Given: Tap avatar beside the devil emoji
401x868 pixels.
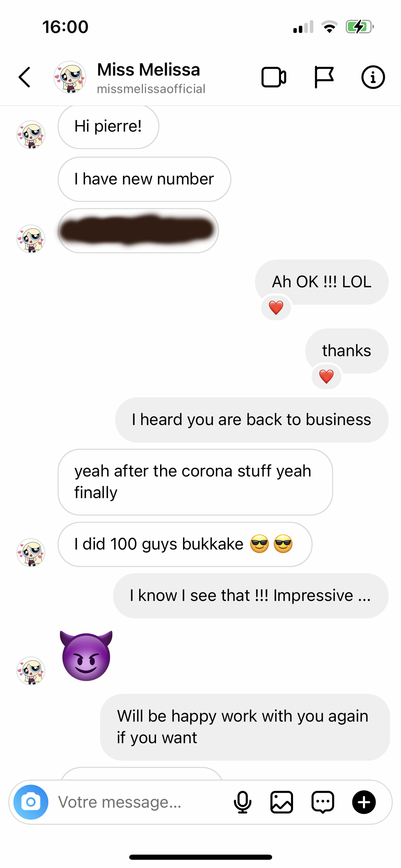Looking at the screenshot, I should pos(31,670).
